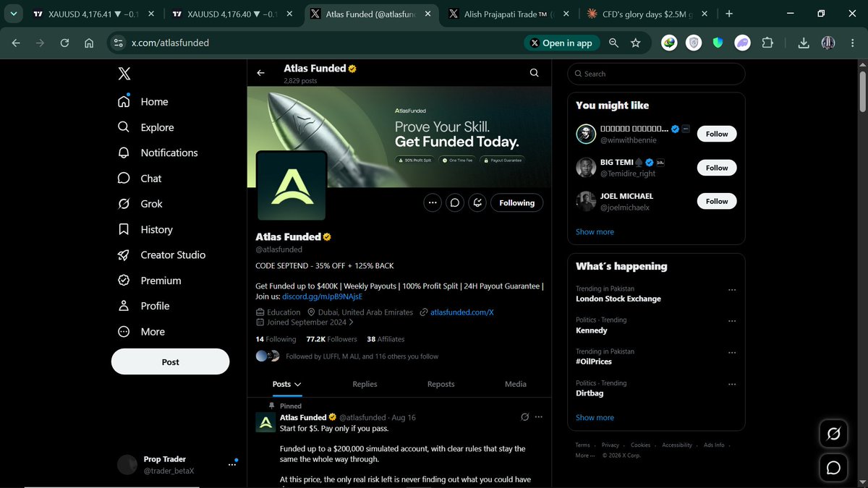Switch to CFD's glory days tab
This screenshot has height=488, width=868.
pos(647,14)
